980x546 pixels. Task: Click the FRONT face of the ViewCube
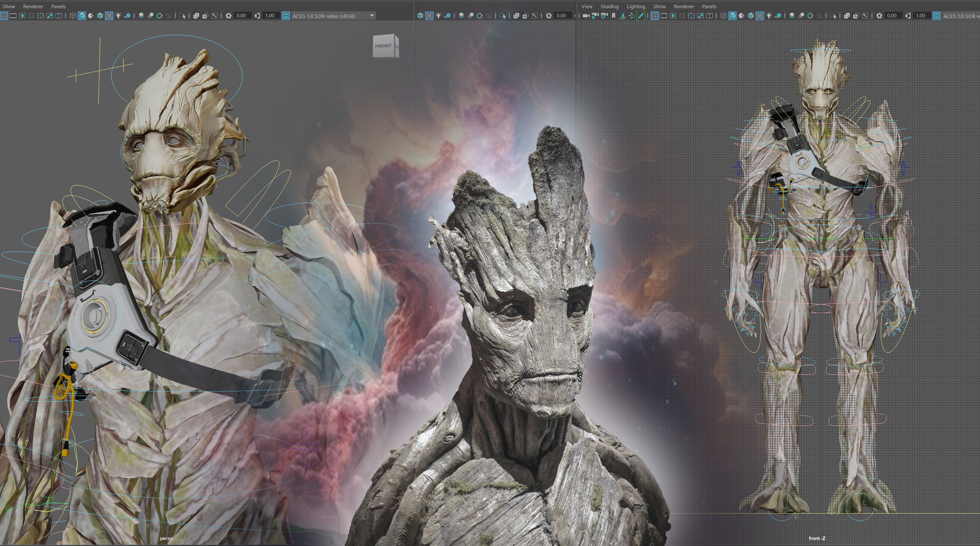point(383,47)
